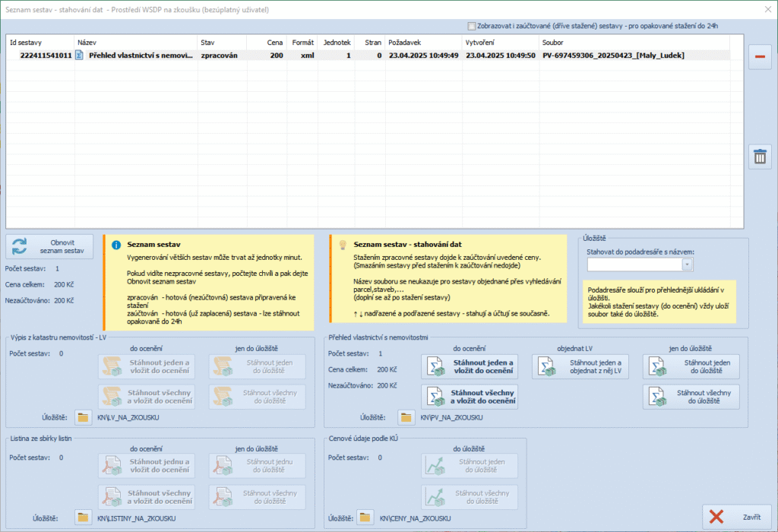Click Cenové údaje 'Stáhnout všechny do úložiště'
Screen dimensions: 778x532
[x=470, y=497]
